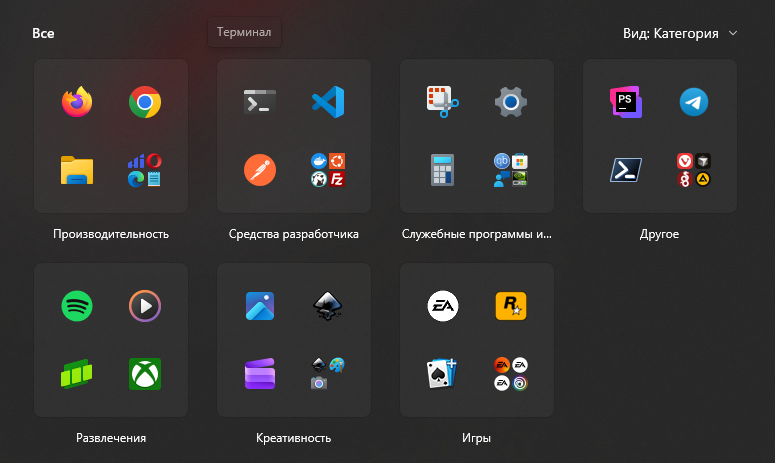Launch the Xbox app
This screenshot has width=775, height=463.
(x=145, y=374)
